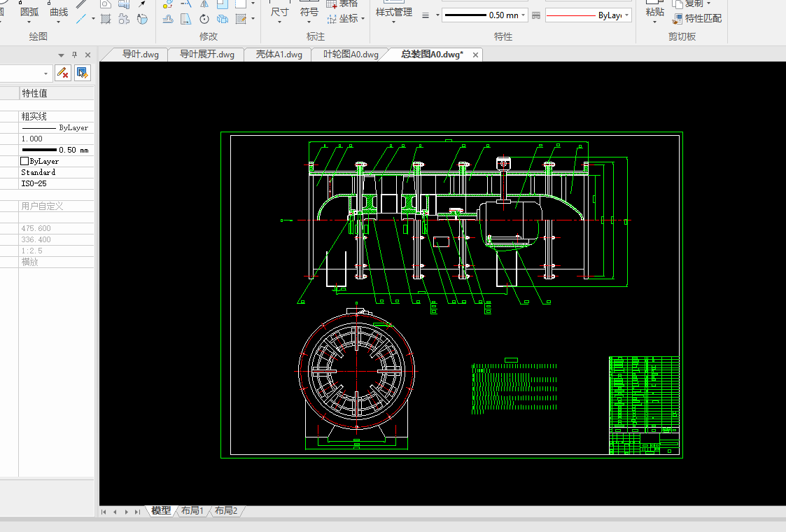The width and height of the screenshot is (786, 532).
Task: Click the 样式管理 style management button
Action: click(x=393, y=13)
